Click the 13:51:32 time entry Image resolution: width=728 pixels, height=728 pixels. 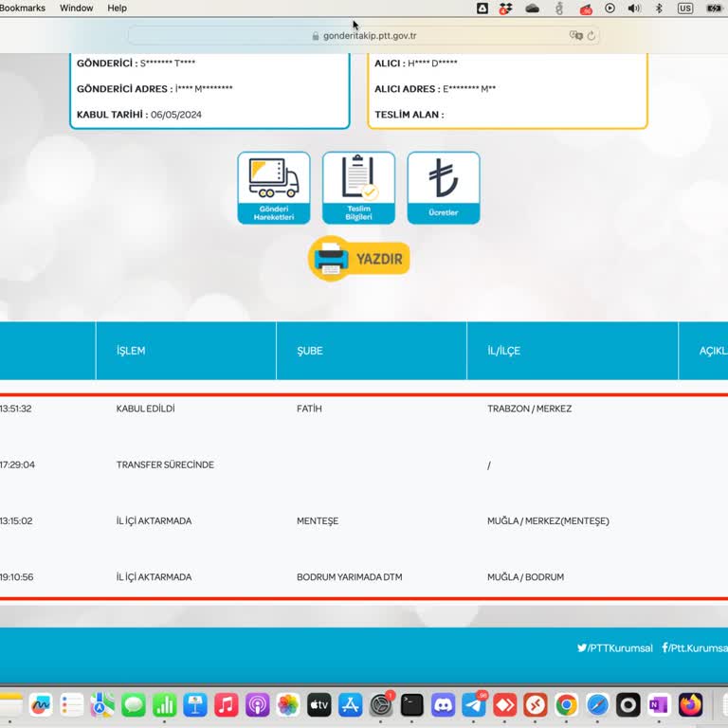(x=16, y=409)
